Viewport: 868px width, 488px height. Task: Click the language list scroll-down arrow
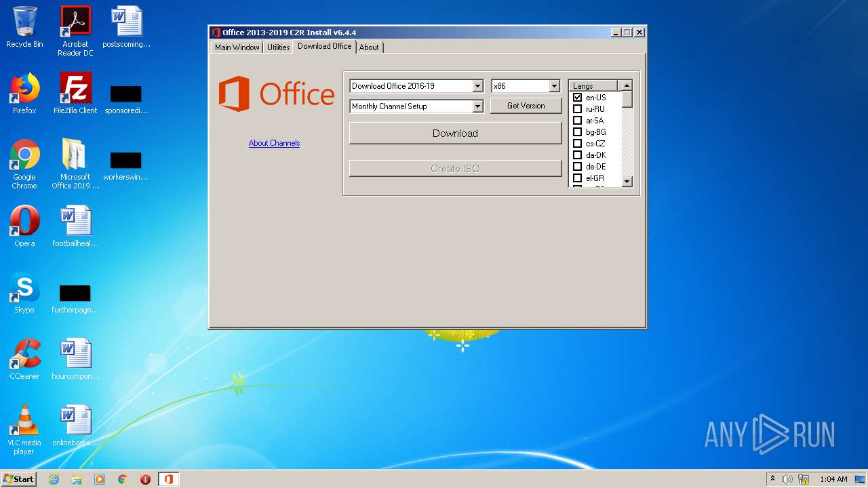627,181
